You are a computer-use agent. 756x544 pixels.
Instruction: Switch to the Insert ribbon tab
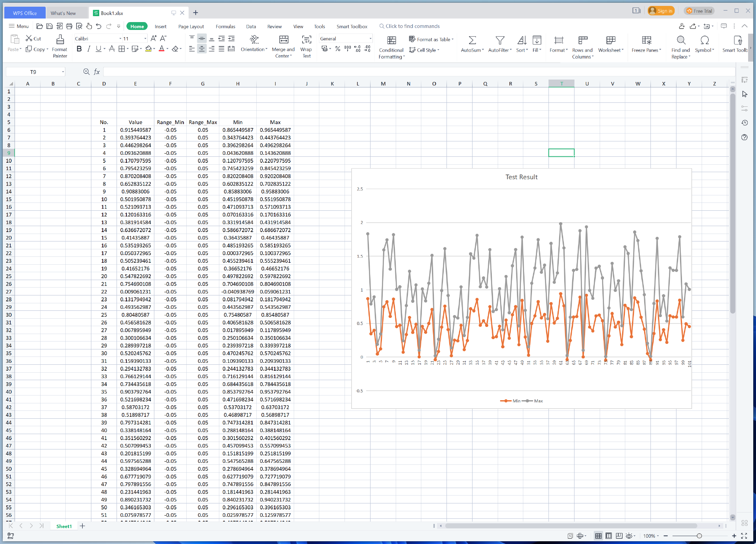160,26
